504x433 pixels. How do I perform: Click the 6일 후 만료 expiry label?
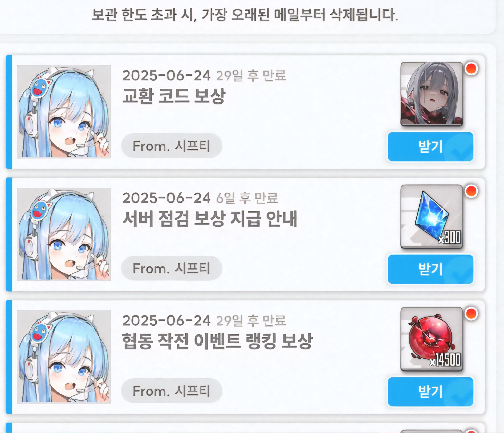point(247,198)
